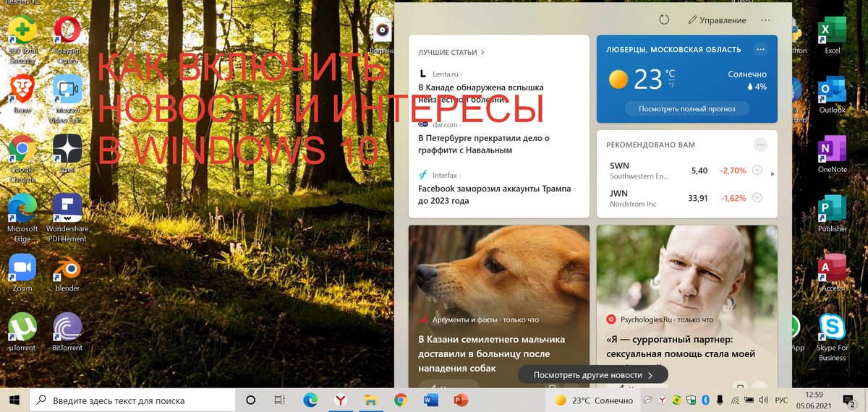Select 360 Total Security desktop icon
Screen dimensions: 868x412
pos(22,40)
